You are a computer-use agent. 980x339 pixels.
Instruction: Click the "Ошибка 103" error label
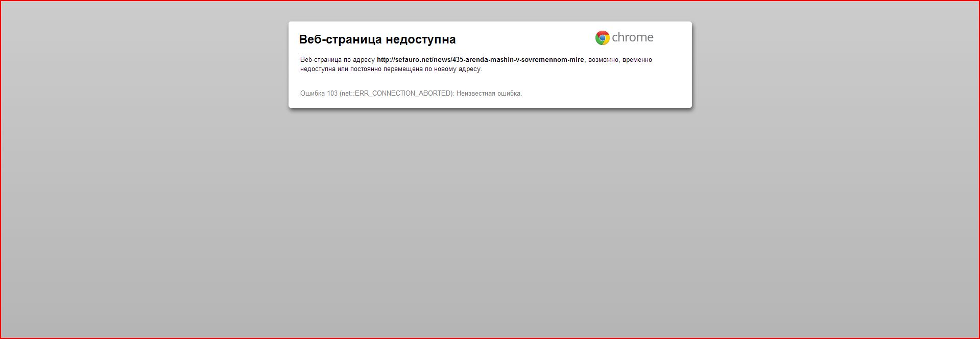(x=319, y=94)
